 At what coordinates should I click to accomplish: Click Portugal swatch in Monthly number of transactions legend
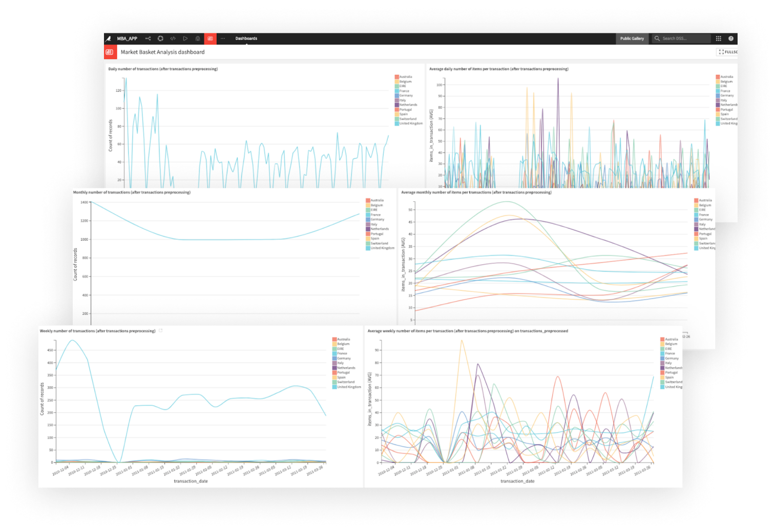(368, 233)
